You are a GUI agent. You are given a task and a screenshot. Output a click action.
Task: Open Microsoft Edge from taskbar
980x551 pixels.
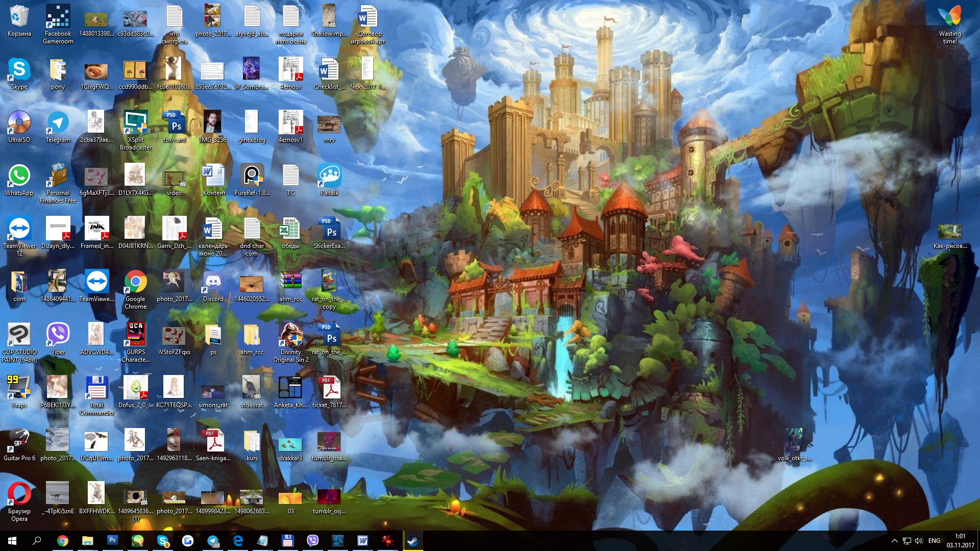[x=238, y=541]
